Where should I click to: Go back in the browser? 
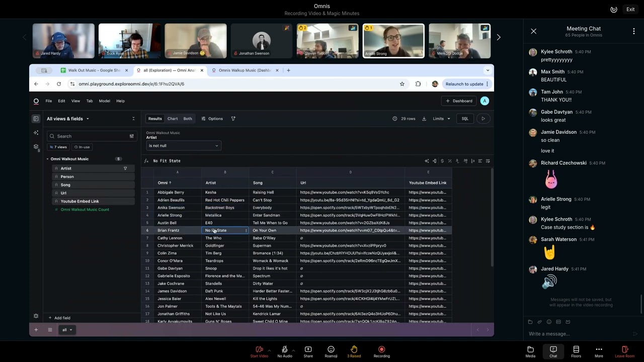(36, 84)
